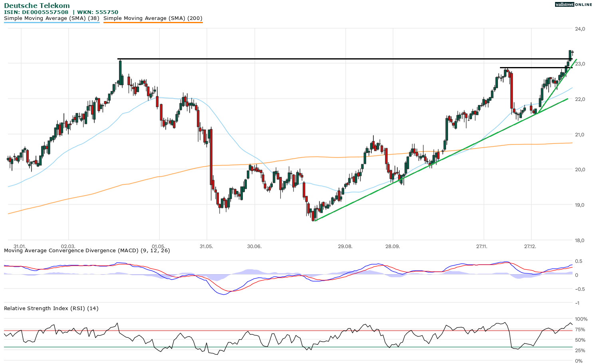Click the 27.12. date label
The image size is (595, 364).
pyautogui.click(x=530, y=246)
